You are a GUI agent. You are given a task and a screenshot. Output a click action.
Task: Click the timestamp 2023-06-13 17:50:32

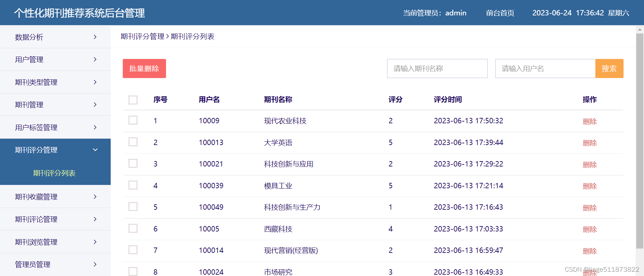point(469,121)
